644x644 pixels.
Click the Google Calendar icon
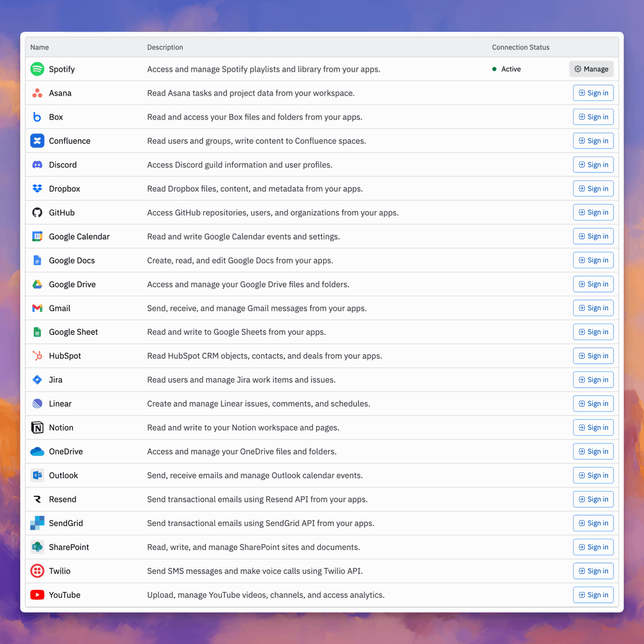(x=37, y=237)
